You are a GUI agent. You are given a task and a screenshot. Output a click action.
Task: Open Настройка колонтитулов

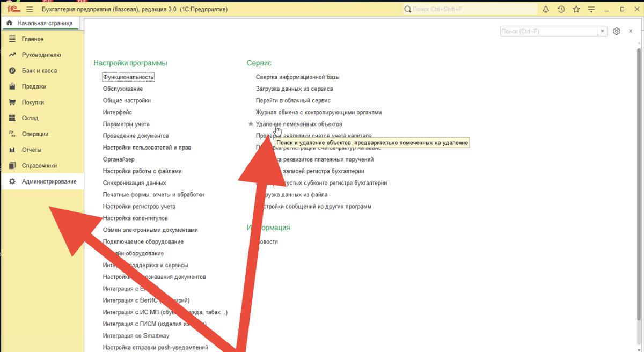pos(135,218)
